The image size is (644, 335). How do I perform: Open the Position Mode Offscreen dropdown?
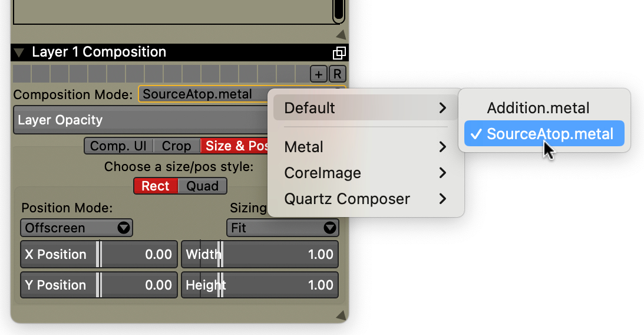tap(77, 228)
